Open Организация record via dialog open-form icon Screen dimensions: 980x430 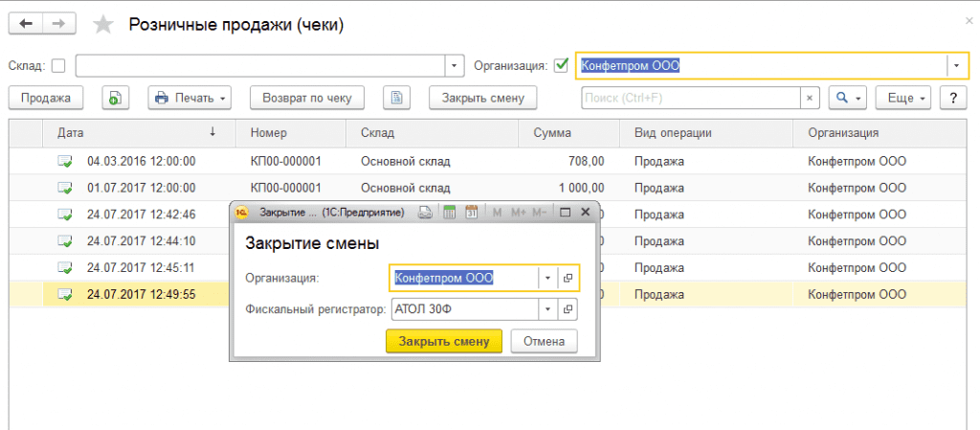click(x=568, y=278)
